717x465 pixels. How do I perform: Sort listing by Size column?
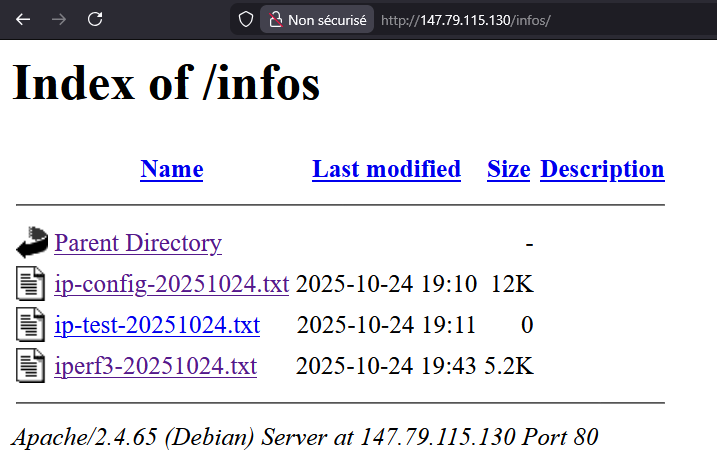[508, 170]
